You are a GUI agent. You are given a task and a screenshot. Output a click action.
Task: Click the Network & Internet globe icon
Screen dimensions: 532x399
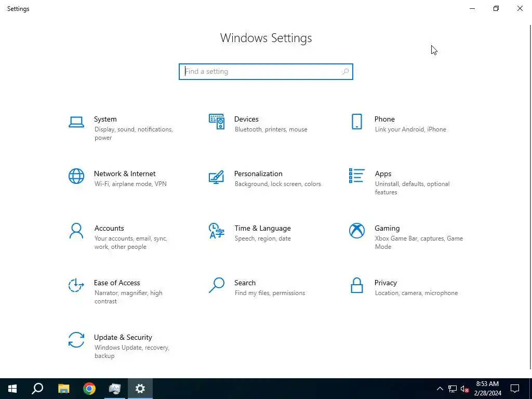[76, 176]
